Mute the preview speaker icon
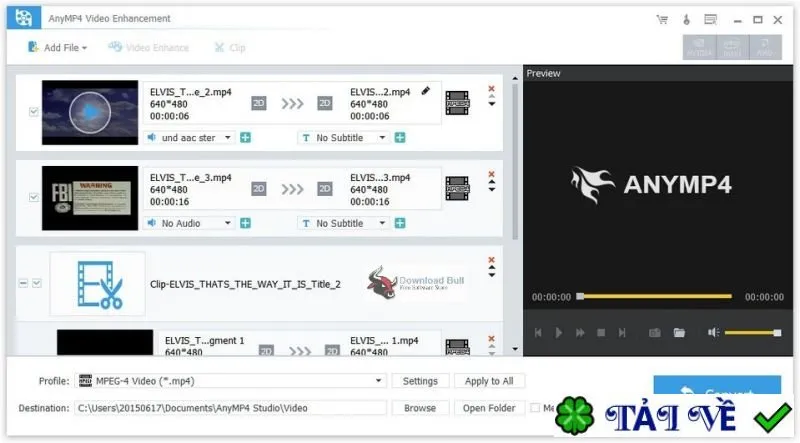Screen dimensions: 800x443 point(713,333)
